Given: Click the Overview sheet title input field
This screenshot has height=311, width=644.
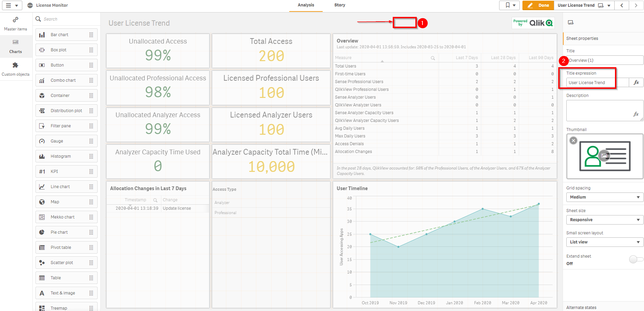Looking at the screenshot, I should click(601, 60).
